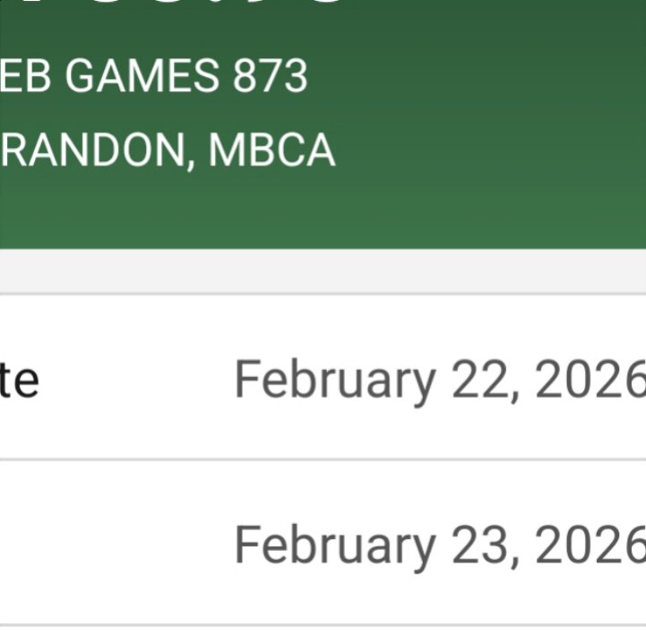Click the word February in the first row
646x644 pixels.
point(334,380)
